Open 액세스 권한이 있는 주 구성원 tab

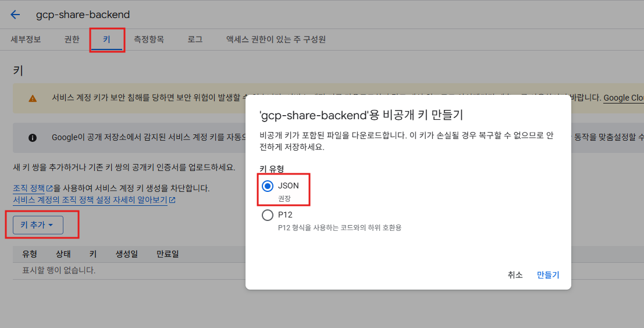click(276, 40)
